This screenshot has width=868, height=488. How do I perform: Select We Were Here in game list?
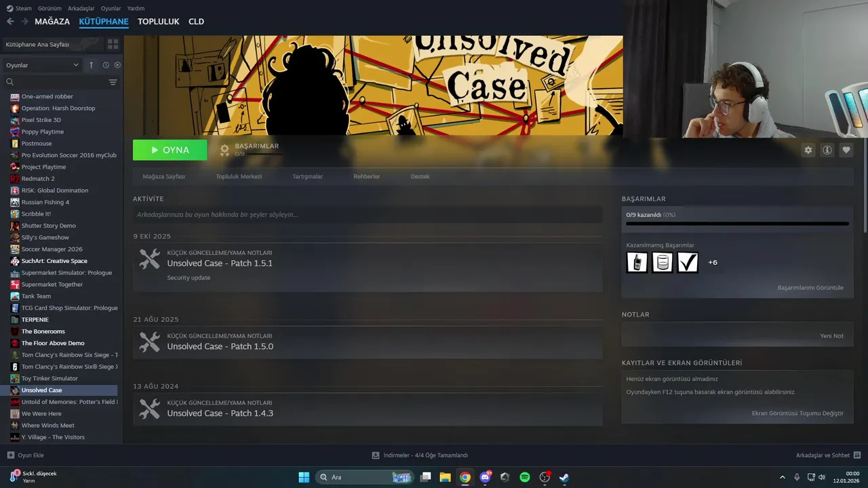click(41, 413)
